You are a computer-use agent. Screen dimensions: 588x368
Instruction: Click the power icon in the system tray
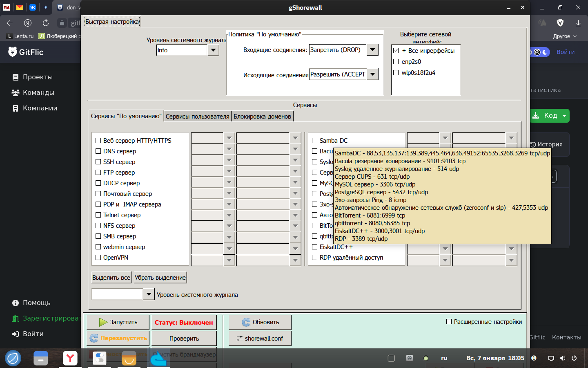574,358
